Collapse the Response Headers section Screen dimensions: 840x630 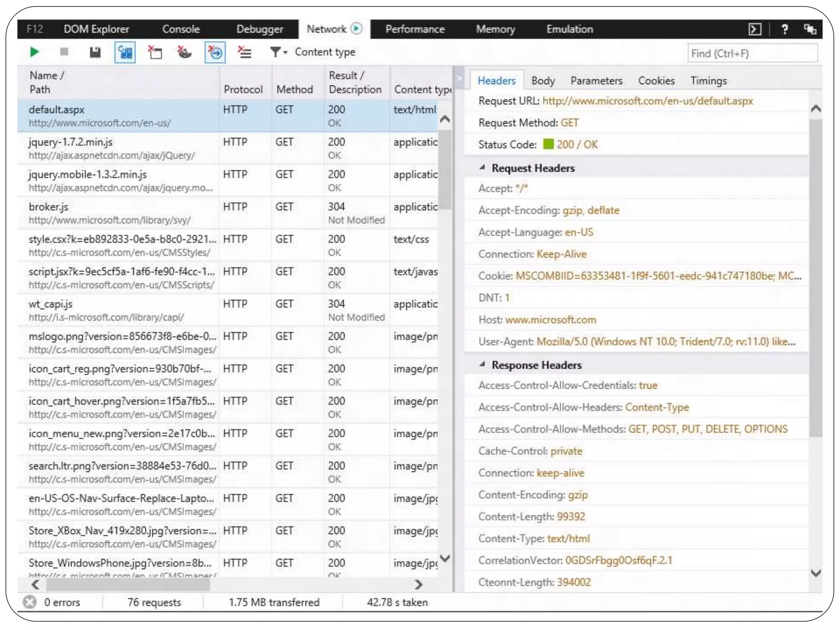(483, 365)
